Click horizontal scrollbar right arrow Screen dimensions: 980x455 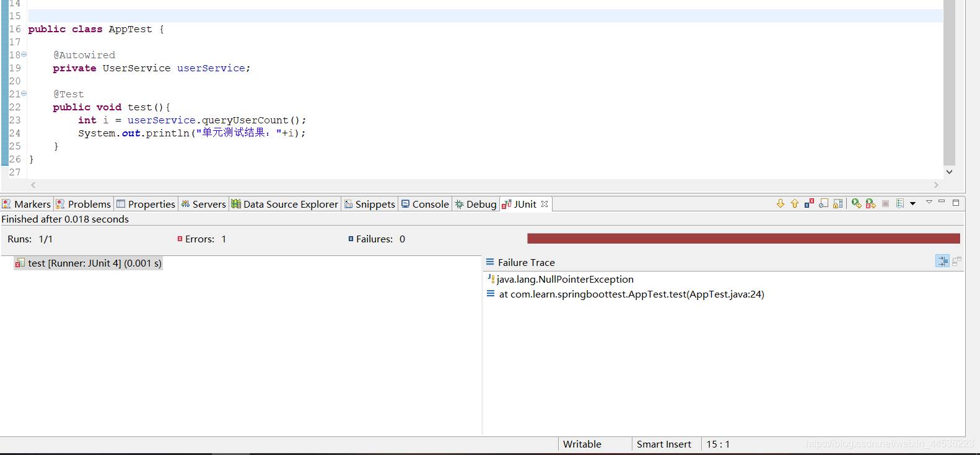[x=936, y=185]
